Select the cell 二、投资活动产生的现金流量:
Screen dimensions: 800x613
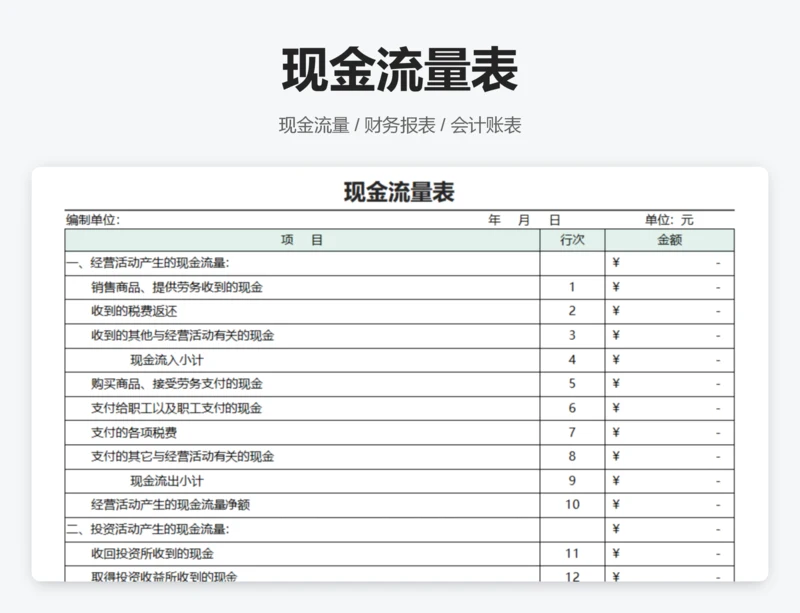click(302, 529)
